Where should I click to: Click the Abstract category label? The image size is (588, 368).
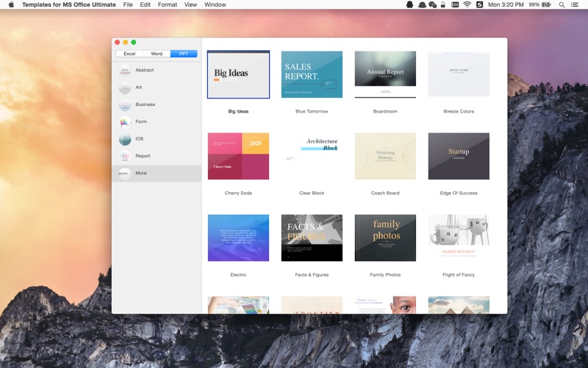point(145,70)
